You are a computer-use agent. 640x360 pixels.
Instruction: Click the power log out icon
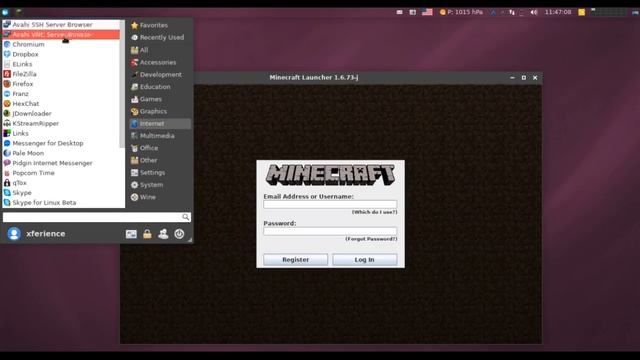click(x=179, y=234)
